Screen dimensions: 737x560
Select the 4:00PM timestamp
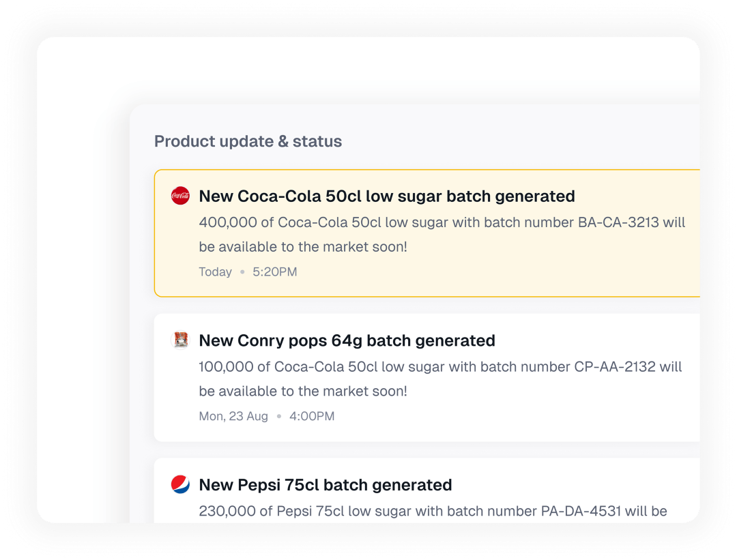311,416
